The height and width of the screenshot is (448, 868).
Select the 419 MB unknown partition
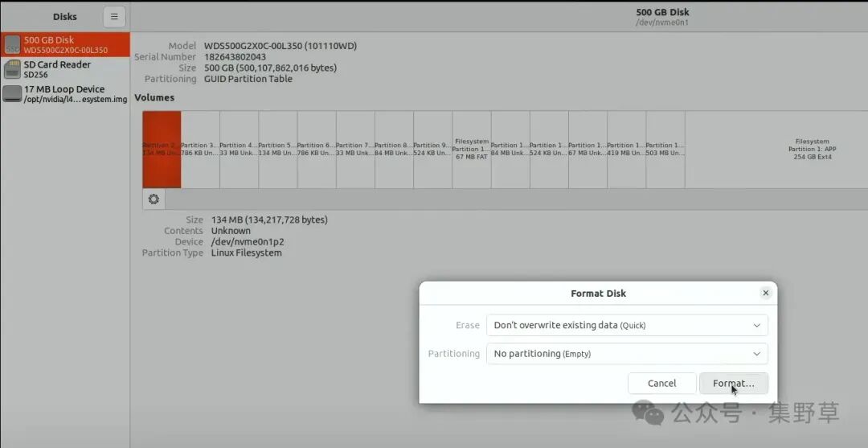coord(627,150)
